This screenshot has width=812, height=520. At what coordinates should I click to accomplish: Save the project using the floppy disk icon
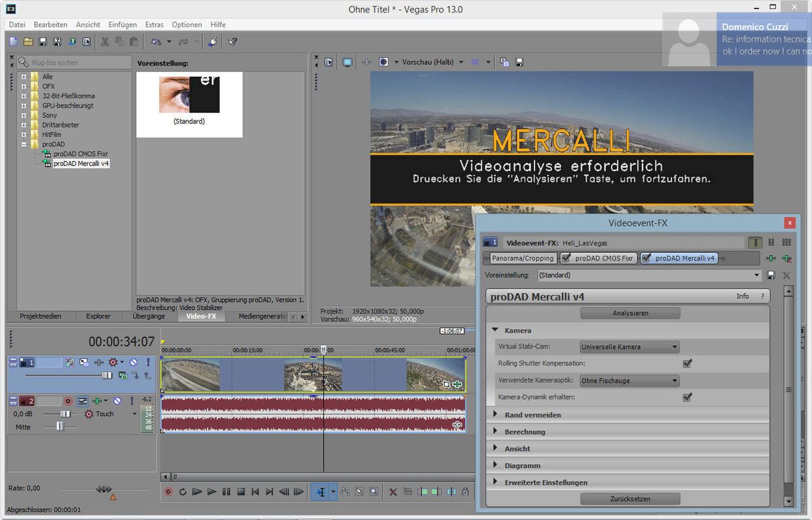42,42
